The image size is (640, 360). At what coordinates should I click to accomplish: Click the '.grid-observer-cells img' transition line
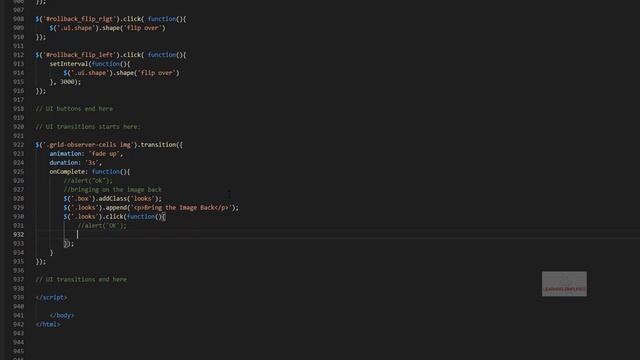click(x=109, y=144)
